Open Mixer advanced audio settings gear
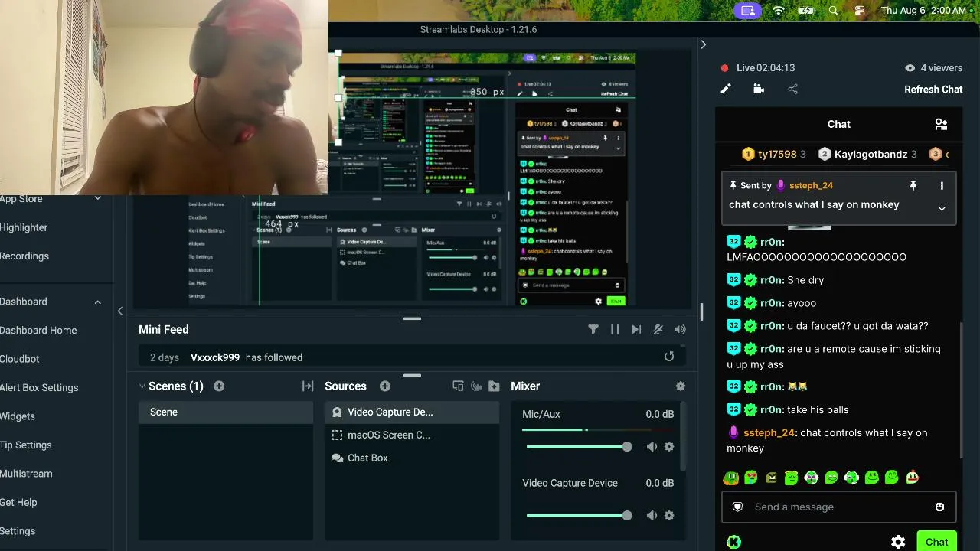 (x=681, y=386)
